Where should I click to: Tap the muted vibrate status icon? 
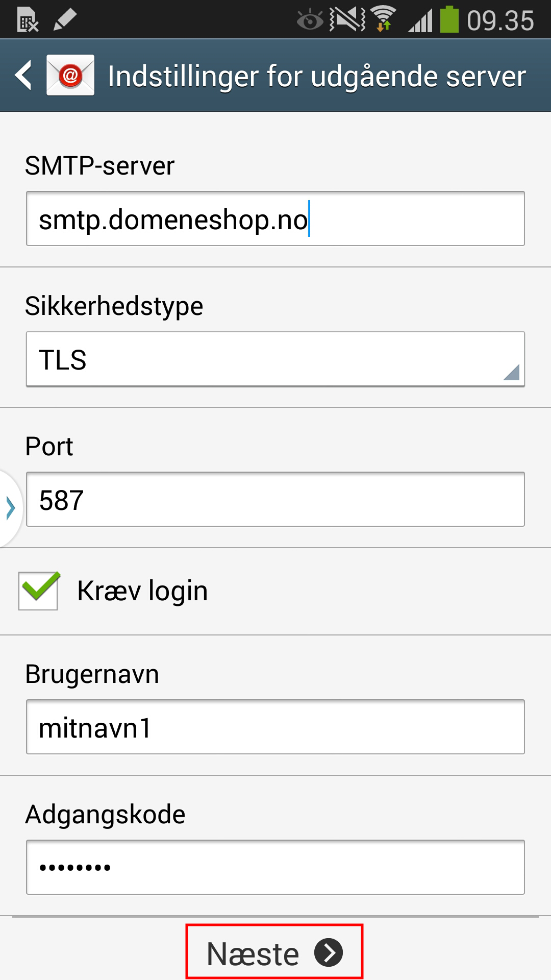click(347, 19)
